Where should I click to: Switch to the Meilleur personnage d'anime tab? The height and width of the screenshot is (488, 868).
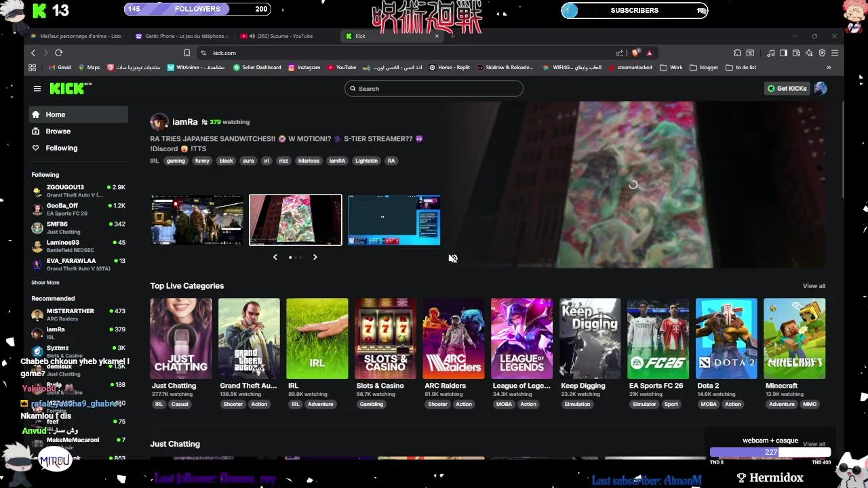click(x=76, y=36)
